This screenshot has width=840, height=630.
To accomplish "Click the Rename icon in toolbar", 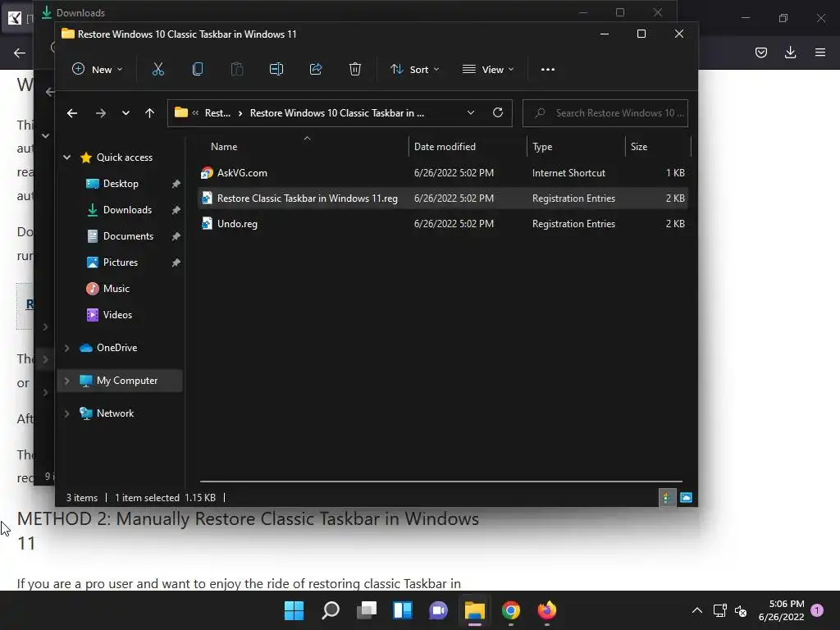I will (276, 69).
